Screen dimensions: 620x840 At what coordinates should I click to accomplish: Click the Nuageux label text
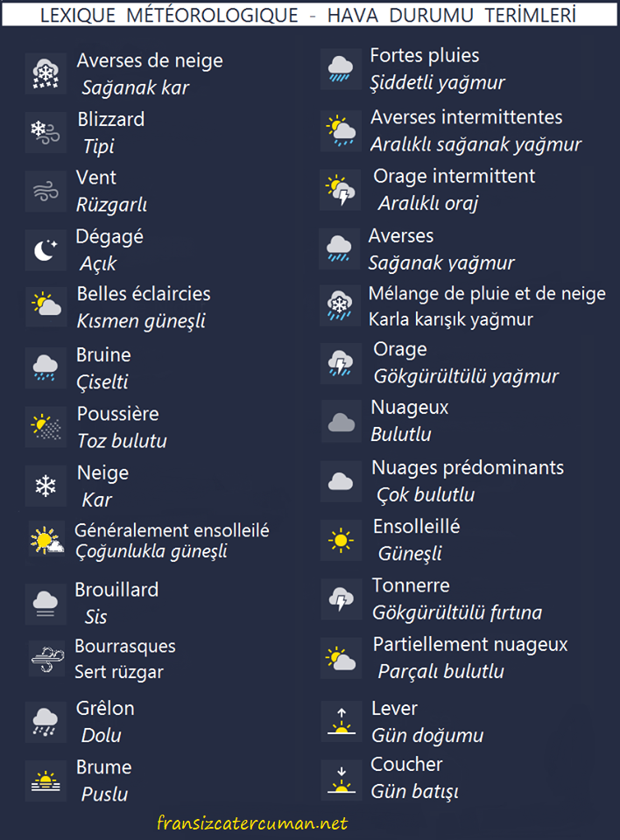click(410, 408)
